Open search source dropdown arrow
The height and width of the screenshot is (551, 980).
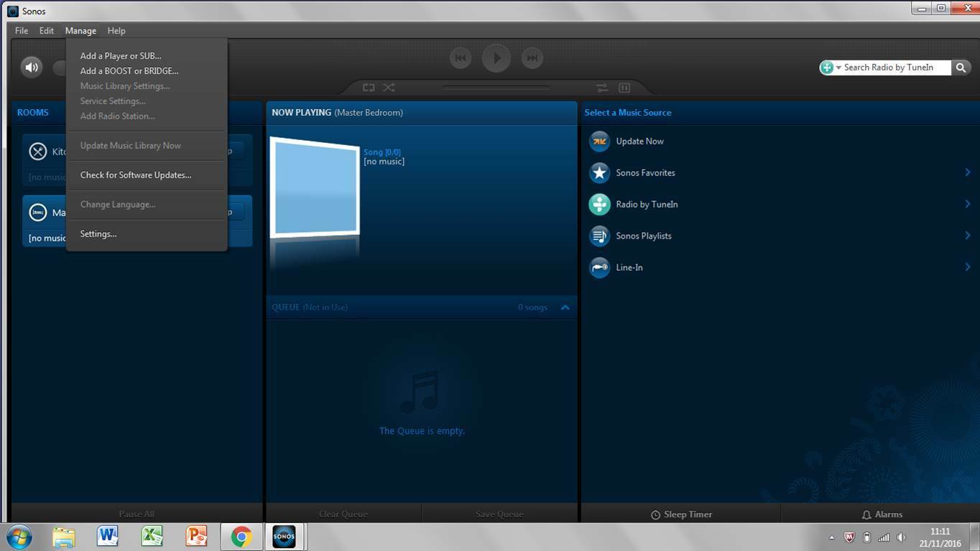838,68
